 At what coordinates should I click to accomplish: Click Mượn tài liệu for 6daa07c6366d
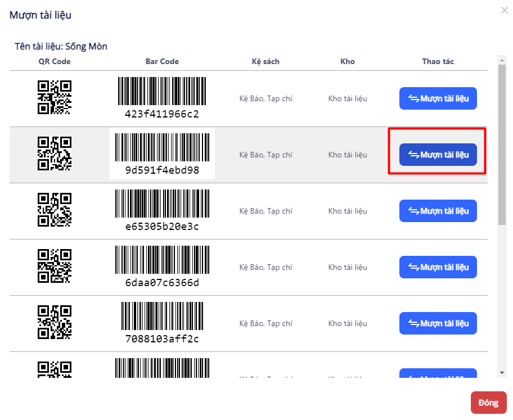pos(438,267)
